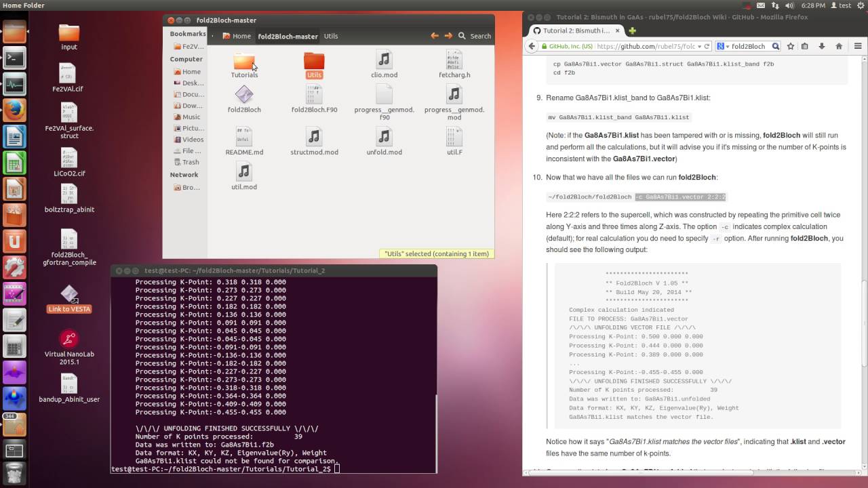Go back with the file manager back arrow
Viewport: 868px width, 488px height.
(x=435, y=36)
